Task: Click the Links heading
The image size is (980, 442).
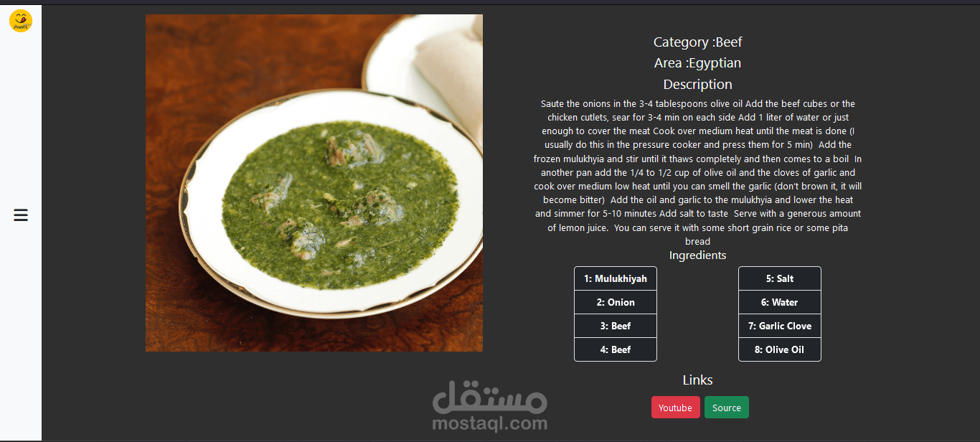Action: tap(697, 380)
